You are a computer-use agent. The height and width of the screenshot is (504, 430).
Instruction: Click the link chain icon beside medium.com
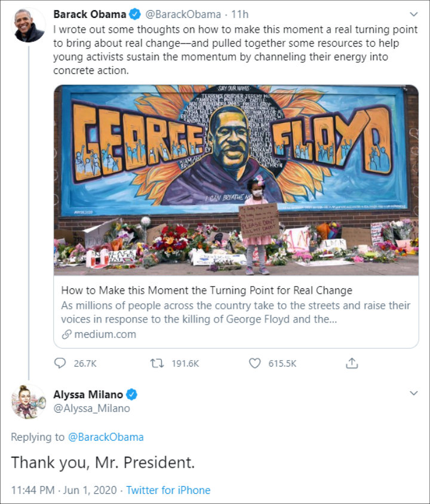[x=66, y=334]
